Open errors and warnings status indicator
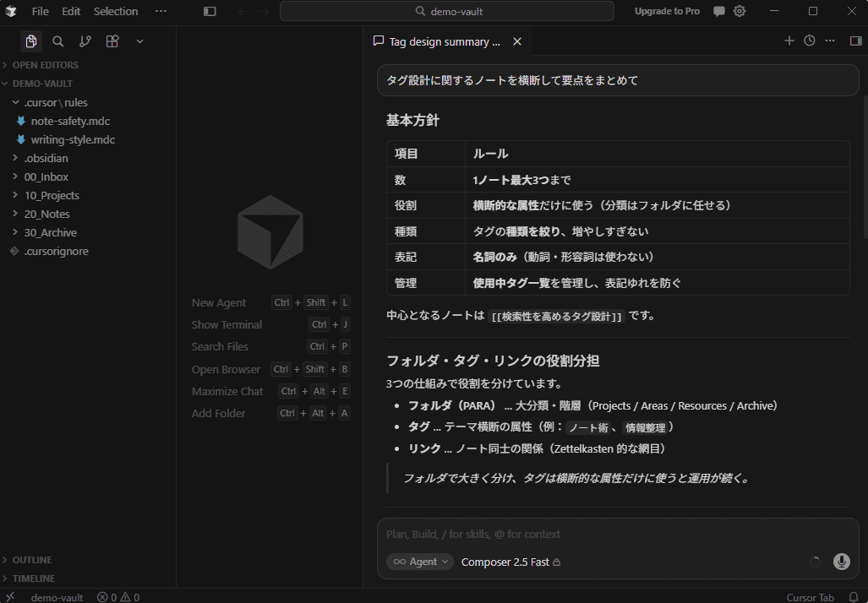868x603 pixels. coord(118,597)
